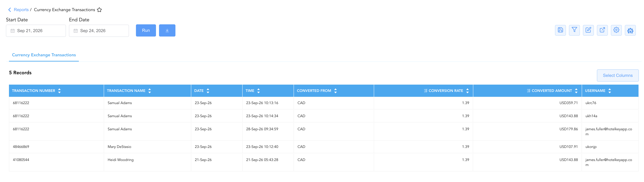Open the End Date picker field
The image size is (644, 182).
(x=99, y=31)
